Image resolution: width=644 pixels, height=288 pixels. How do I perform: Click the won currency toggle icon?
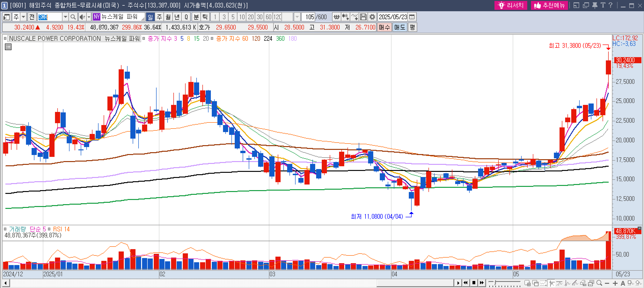click(x=337, y=17)
